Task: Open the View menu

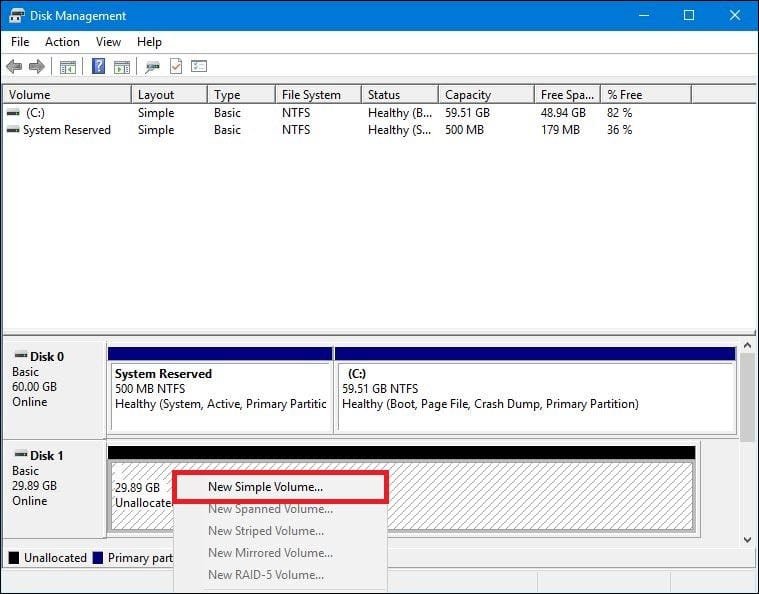Action: click(108, 42)
